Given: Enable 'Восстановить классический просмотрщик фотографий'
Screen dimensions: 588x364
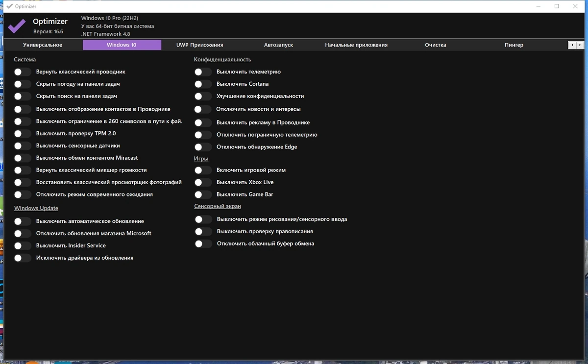Looking at the screenshot, I should [23, 182].
